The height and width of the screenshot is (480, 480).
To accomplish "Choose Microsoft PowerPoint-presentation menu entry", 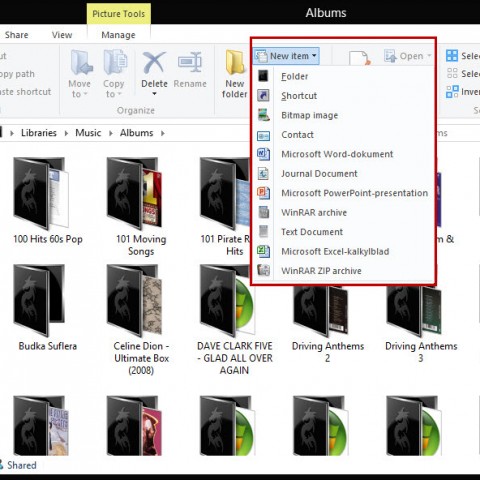I will point(343,193).
